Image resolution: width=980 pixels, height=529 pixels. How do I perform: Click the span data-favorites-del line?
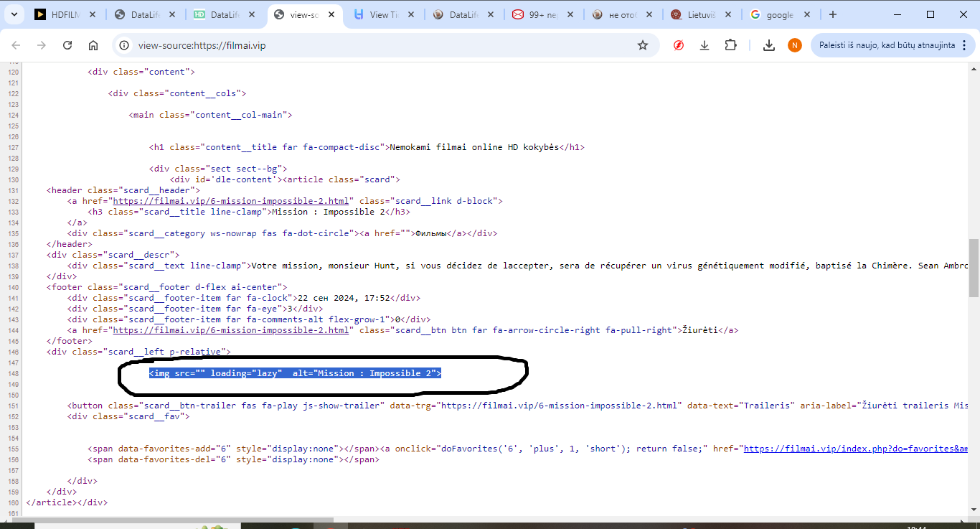pyautogui.click(x=233, y=459)
